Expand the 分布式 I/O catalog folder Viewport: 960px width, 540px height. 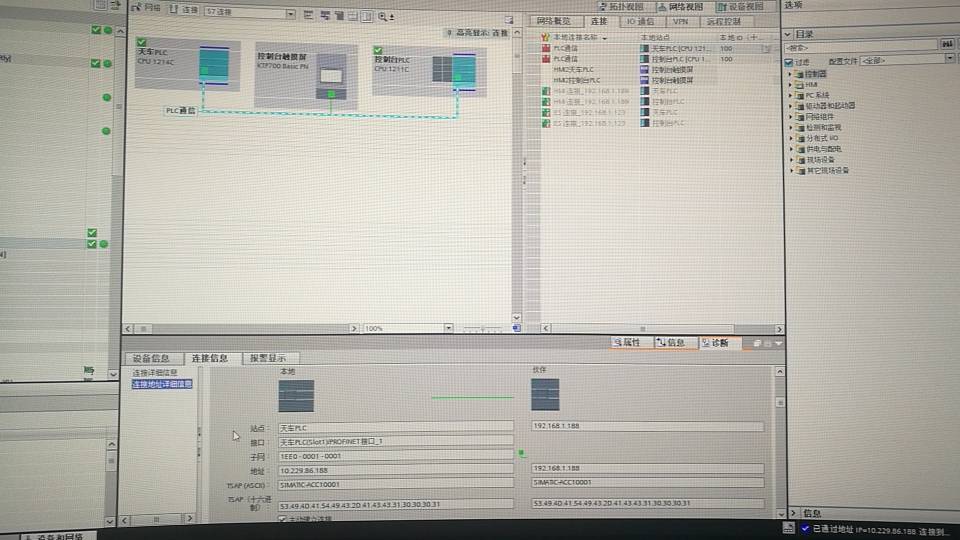pyautogui.click(x=790, y=138)
